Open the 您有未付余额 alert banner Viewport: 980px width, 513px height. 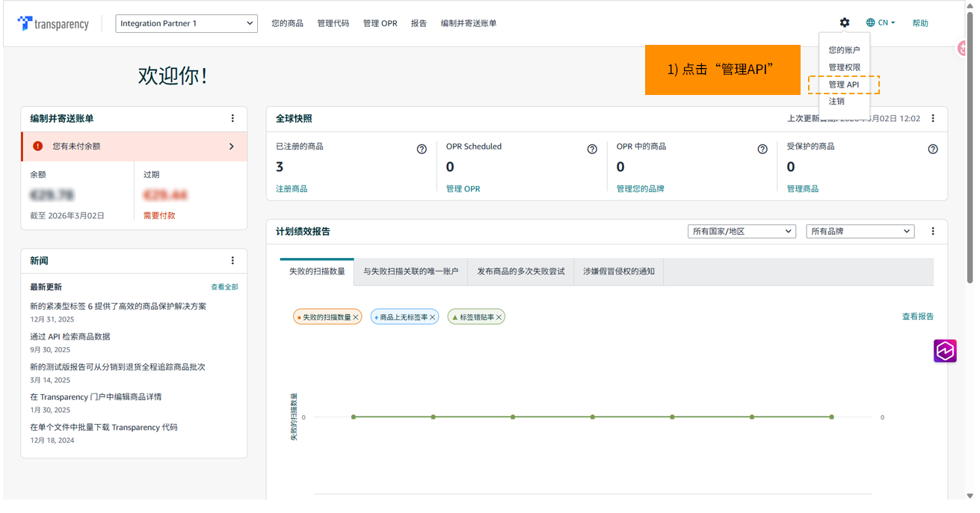coord(134,147)
